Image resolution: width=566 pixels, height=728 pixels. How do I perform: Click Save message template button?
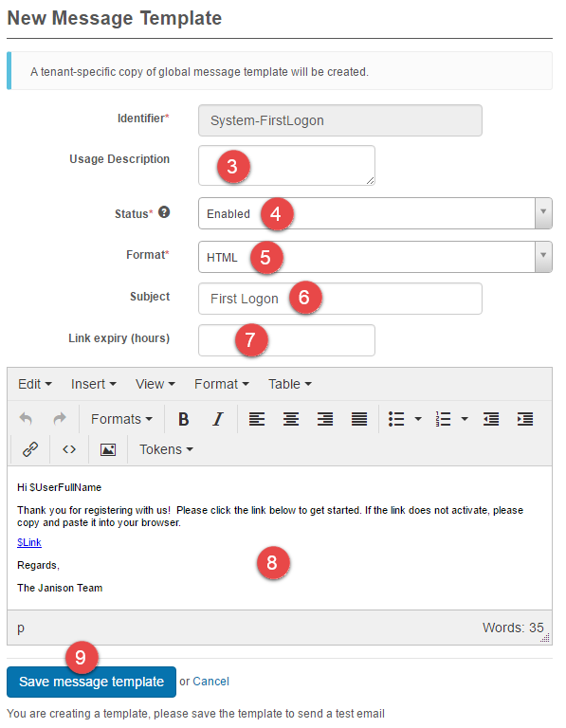point(91,682)
